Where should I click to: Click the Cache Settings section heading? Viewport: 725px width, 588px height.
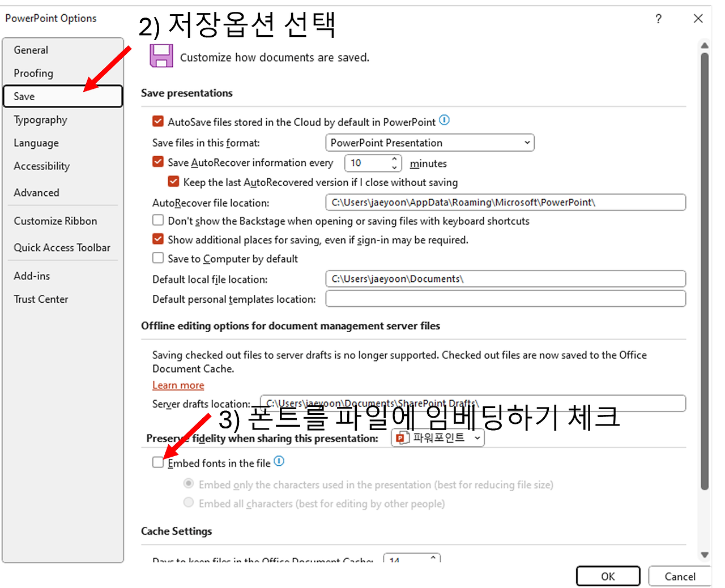point(177,531)
